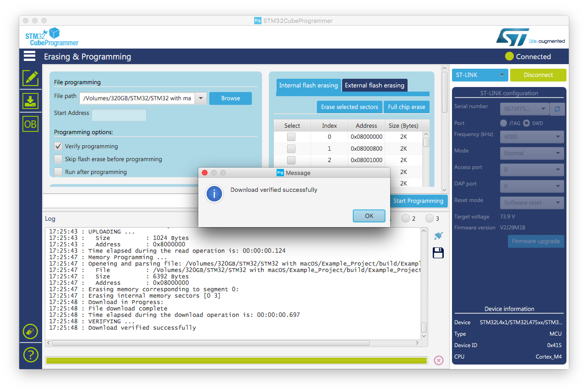Enable Skip flash erase before programming
This screenshot has height=392, width=588.
[58, 159]
